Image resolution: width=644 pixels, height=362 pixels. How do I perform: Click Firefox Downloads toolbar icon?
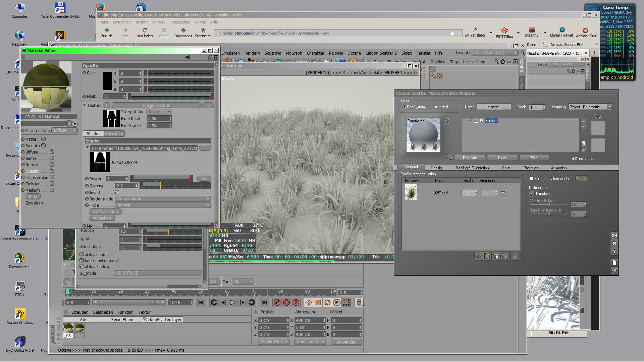click(x=183, y=32)
